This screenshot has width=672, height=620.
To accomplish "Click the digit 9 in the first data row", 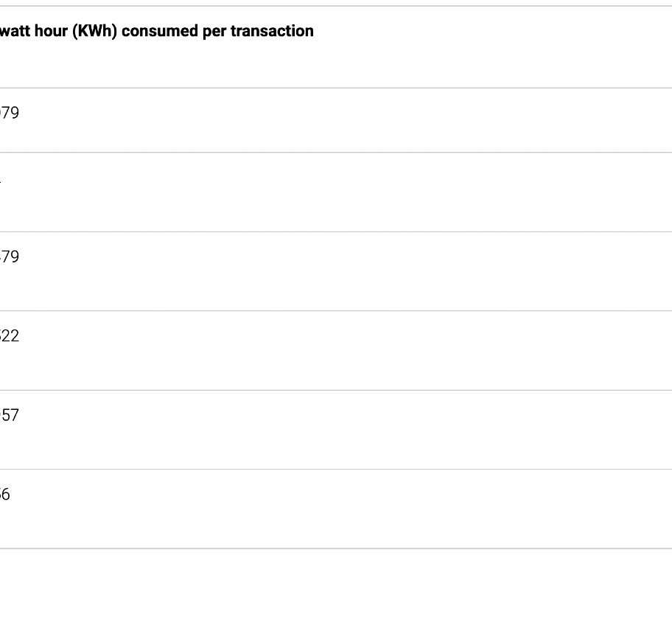I will [14, 113].
